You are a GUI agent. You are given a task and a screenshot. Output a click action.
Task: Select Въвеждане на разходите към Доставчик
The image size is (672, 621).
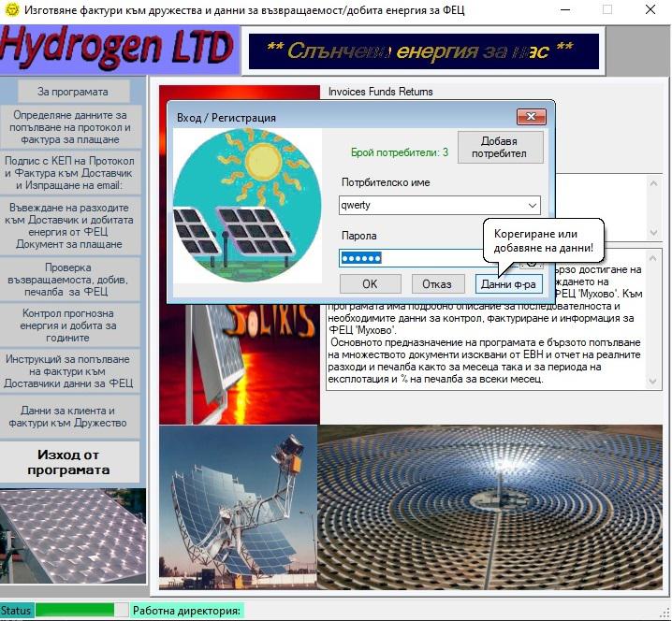tap(71, 225)
